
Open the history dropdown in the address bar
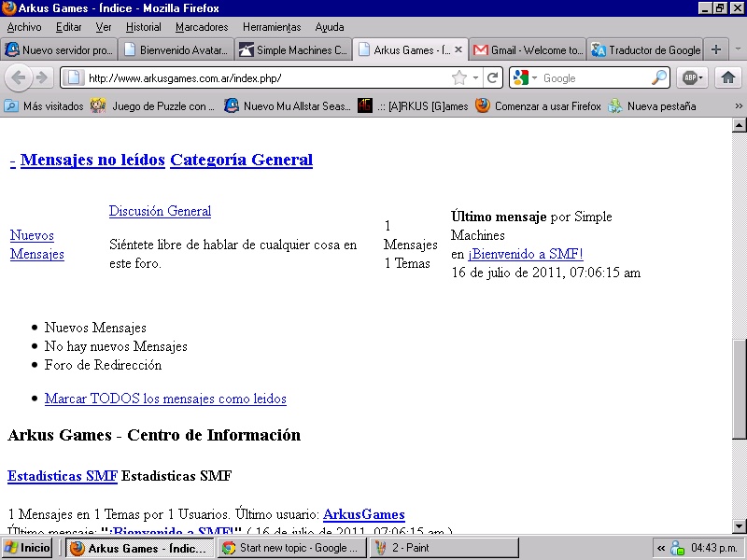[x=475, y=77]
